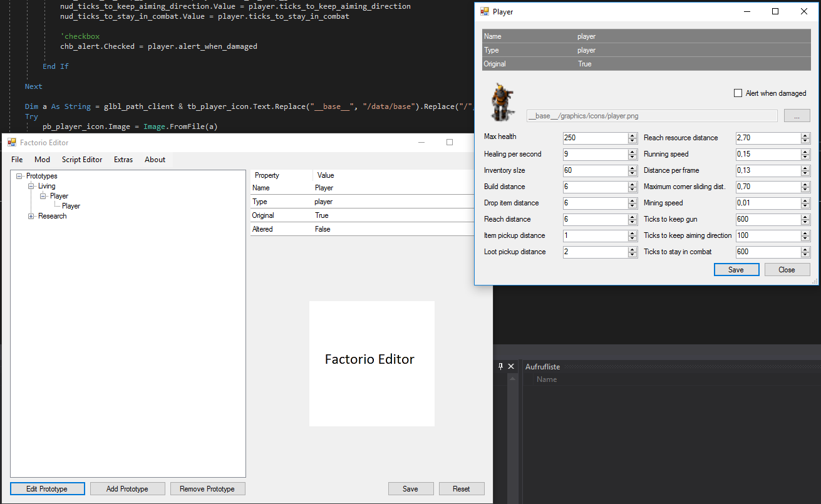This screenshot has width=821, height=504.
Task: Click Close in the Player dialog
Action: coord(787,270)
